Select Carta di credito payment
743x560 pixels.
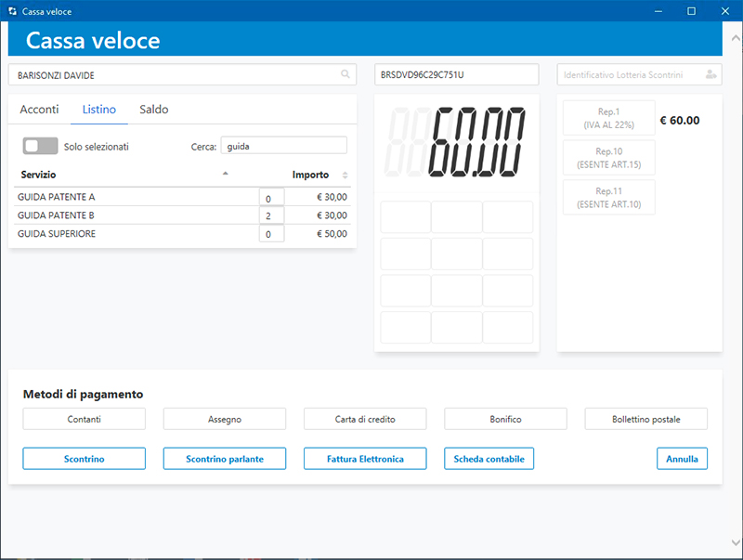coord(365,419)
